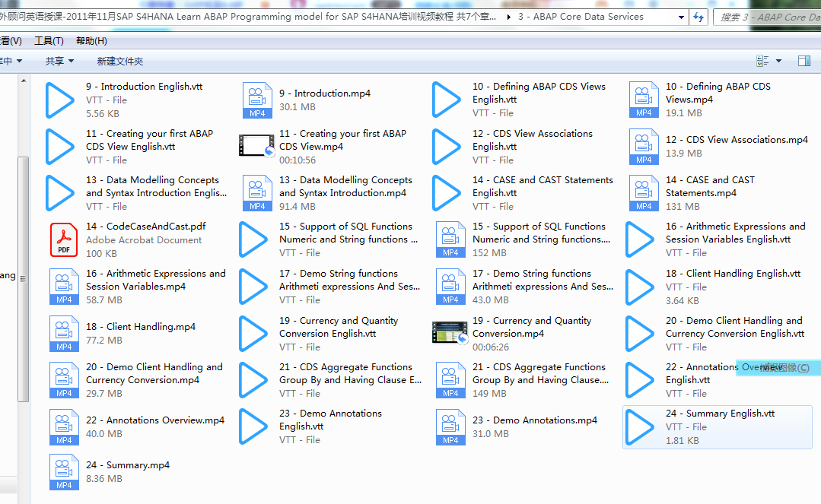Select '16 - Arithmetic Expressions and Session Variables English.vtt' icon
Viewport: 821px width, 504px height.
pos(640,239)
